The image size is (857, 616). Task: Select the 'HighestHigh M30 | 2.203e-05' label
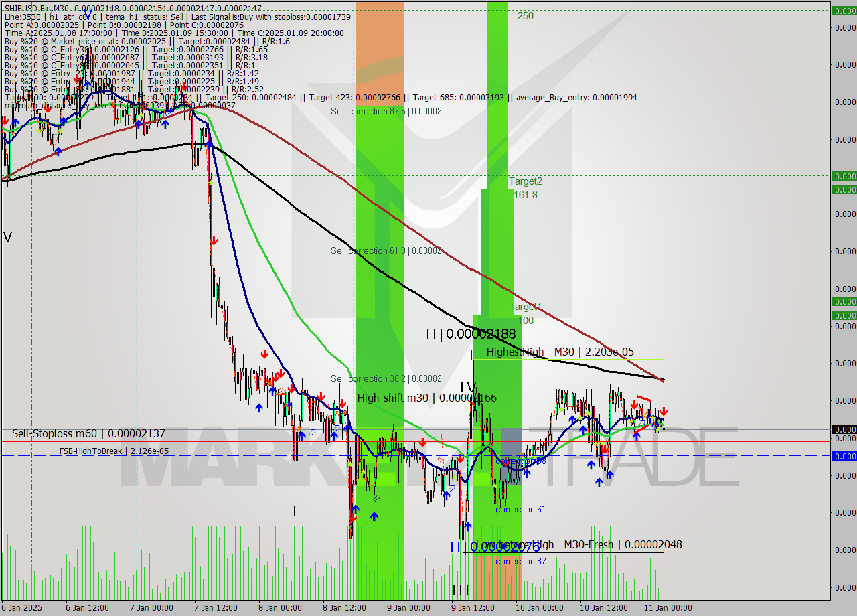[x=560, y=352]
